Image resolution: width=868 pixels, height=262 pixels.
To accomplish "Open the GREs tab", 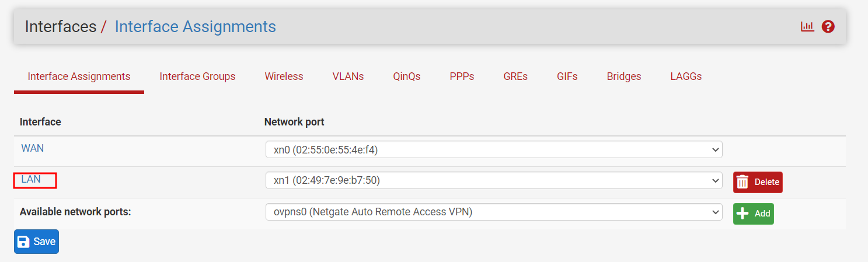I will coord(515,76).
